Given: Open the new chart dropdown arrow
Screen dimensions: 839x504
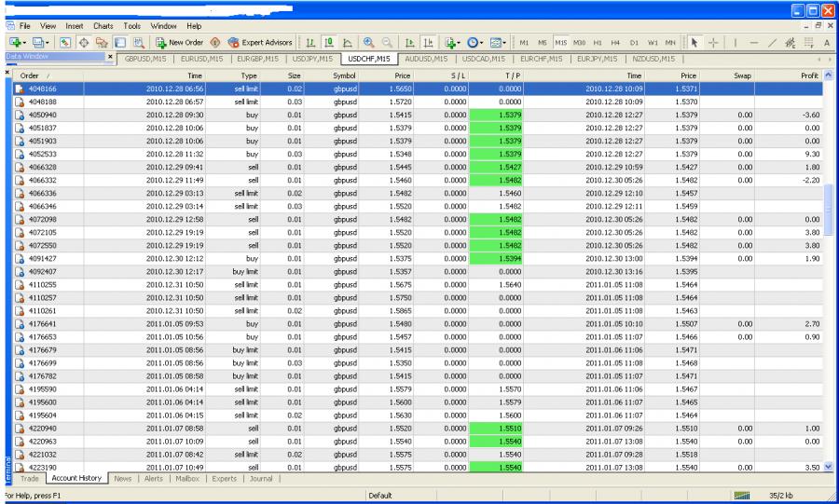Looking at the screenshot, I should tap(22, 43).
